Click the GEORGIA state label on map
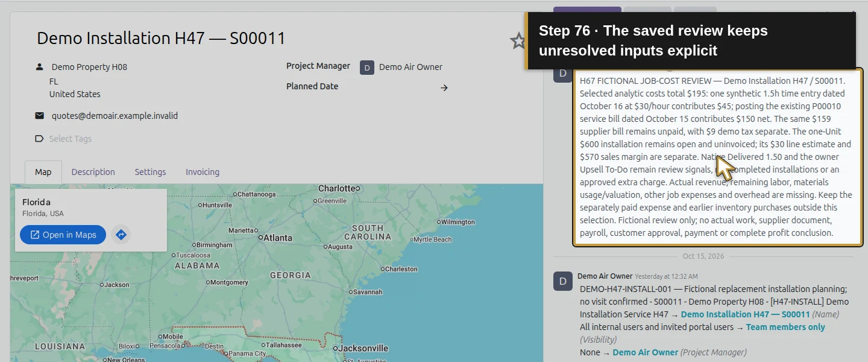The width and height of the screenshot is (868, 362). pyautogui.click(x=291, y=275)
